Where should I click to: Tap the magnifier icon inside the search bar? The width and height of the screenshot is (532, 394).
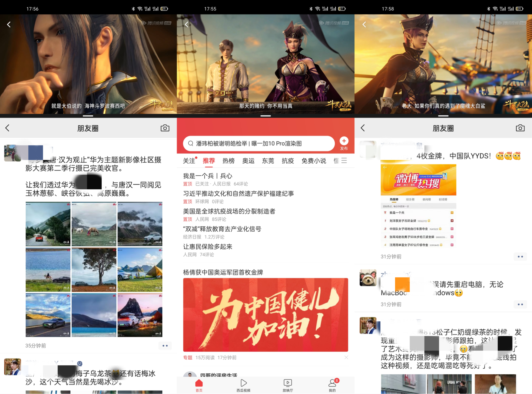(190, 144)
